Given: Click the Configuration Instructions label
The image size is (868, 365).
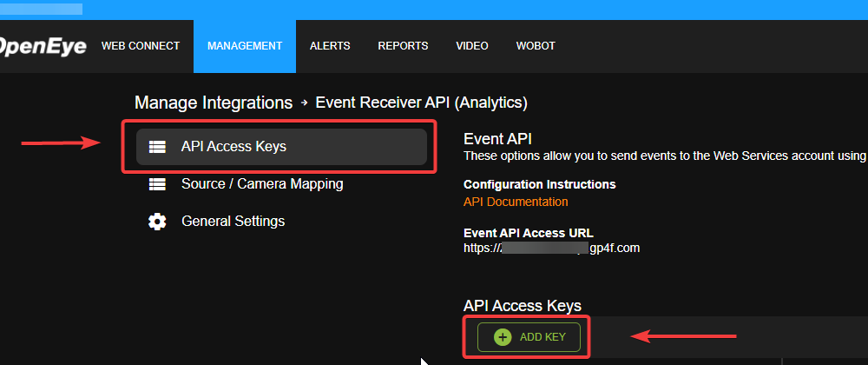Looking at the screenshot, I should [539, 184].
